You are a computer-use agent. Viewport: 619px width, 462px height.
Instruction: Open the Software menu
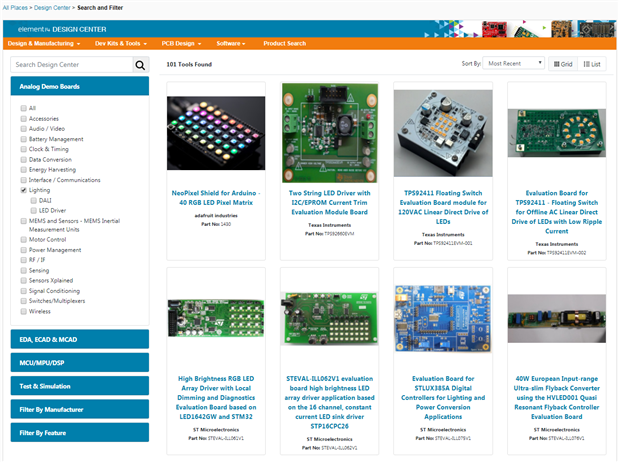(x=231, y=43)
